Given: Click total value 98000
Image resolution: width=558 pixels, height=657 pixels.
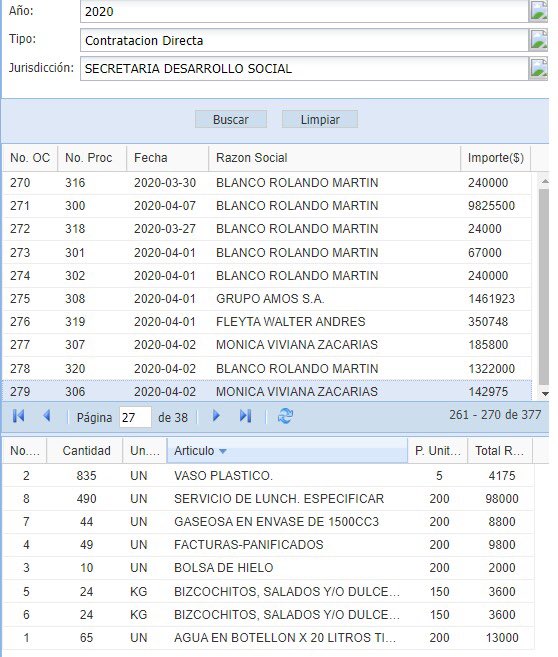Looking at the screenshot, I should coord(502,499).
